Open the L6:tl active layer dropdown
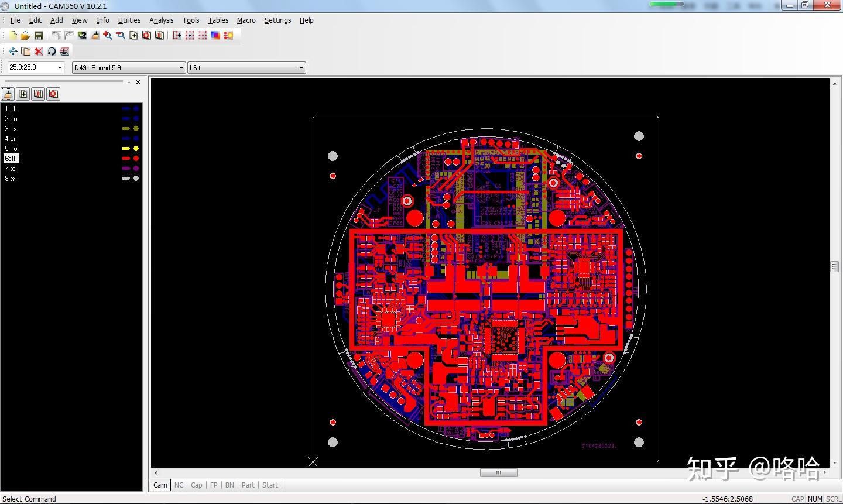Image resolution: width=843 pixels, height=504 pixels. click(301, 68)
